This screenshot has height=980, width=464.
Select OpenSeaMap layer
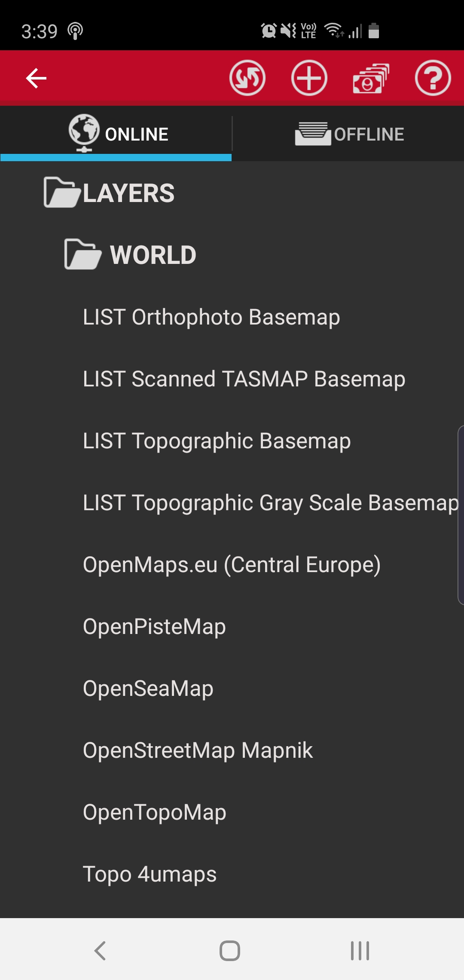148,689
